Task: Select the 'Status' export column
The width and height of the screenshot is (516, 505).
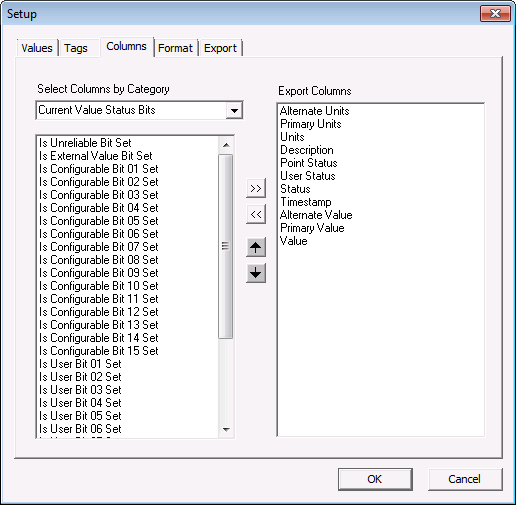Action: (295, 189)
